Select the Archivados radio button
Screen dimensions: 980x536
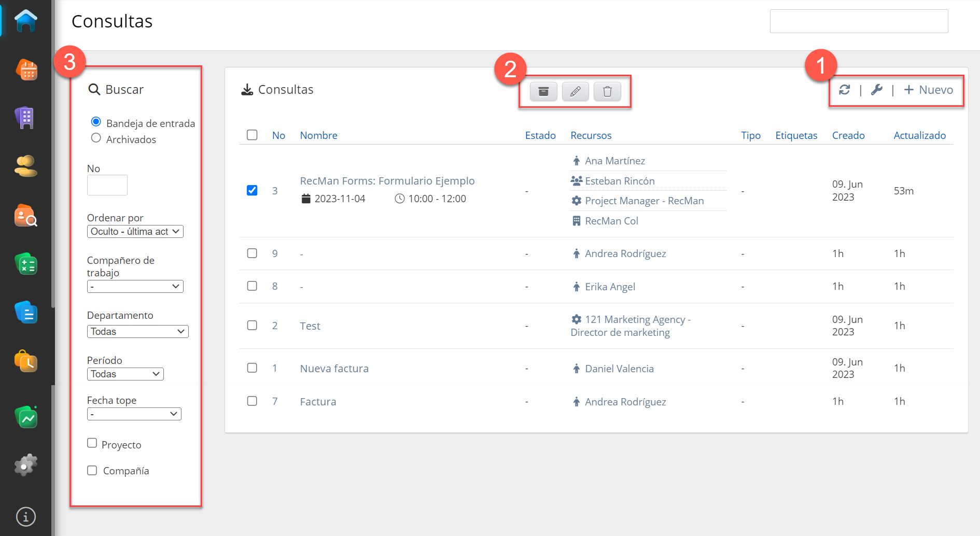point(96,138)
